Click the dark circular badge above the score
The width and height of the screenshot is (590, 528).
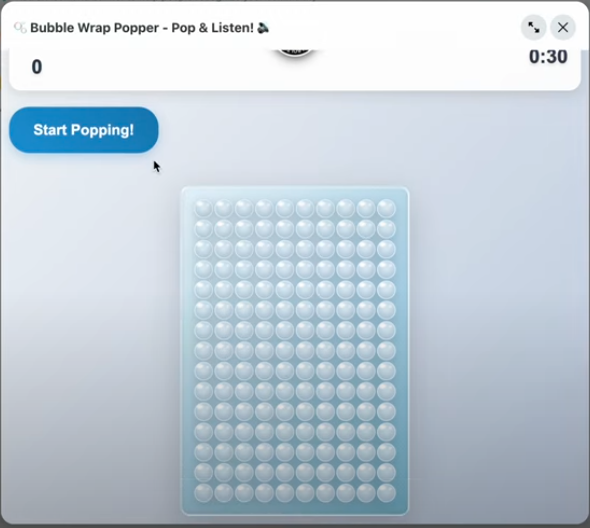[295, 53]
